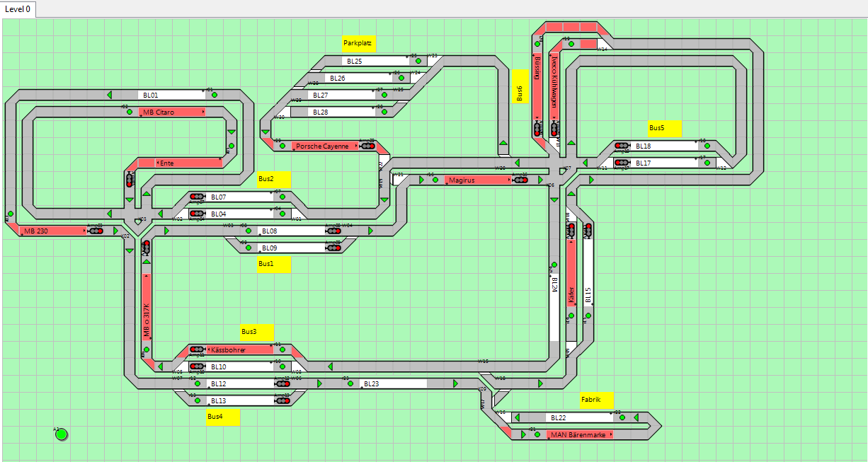Select the MAN Bärenmarke block
Viewport: 868px width, 462px height.
pyautogui.click(x=580, y=434)
